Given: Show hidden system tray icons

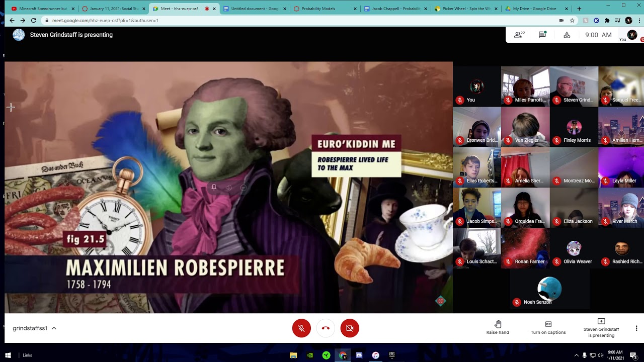Looking at the screenshot, I should [577, 355].
